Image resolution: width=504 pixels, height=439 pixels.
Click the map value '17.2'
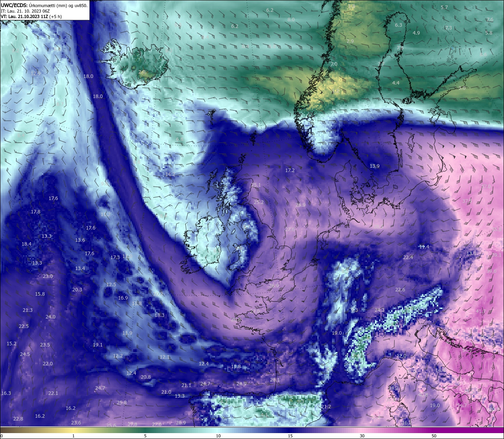coord(290,170)
